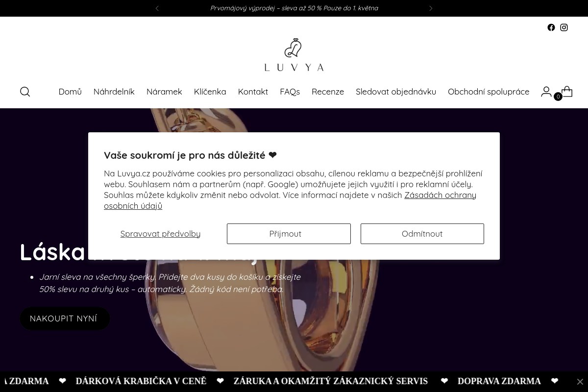The width and height of the screenshot is (588, 392).
Task: Open the shopping cart bag icon
Action: point(567,92)
